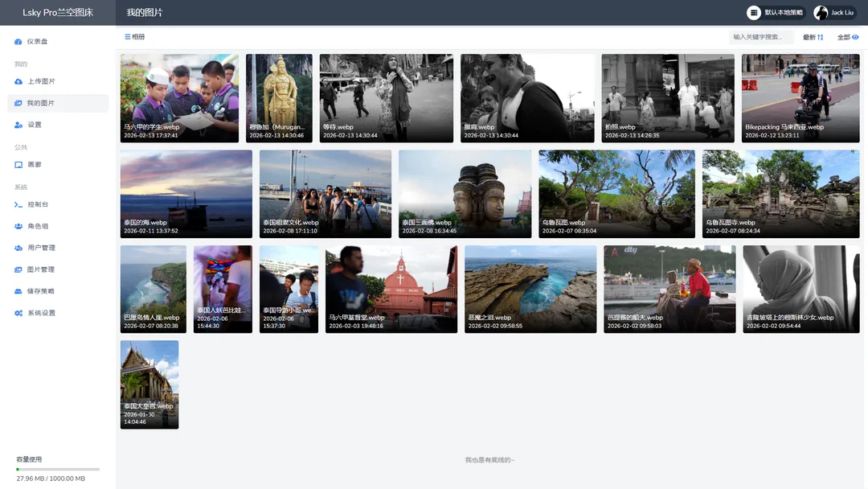Open the 最新 sort order dropdown
Viewport: 868px width, 489px height.
(813, 37)
